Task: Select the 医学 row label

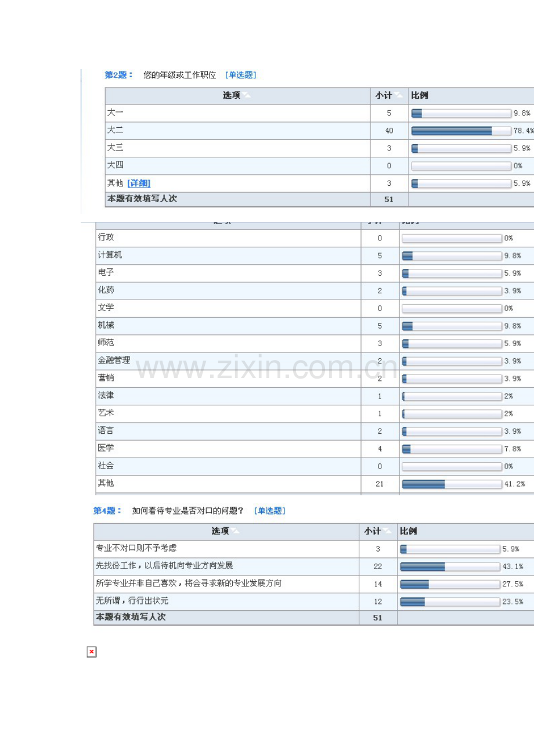Action: (x=106, y=448)
